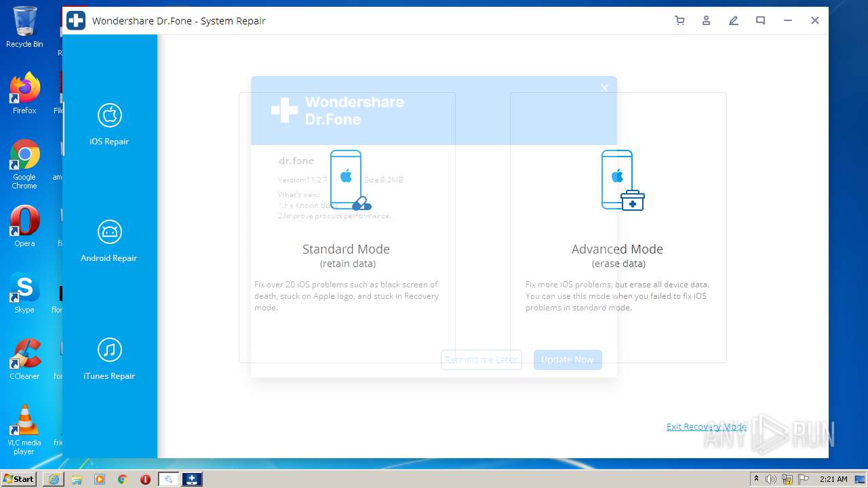Open Firefox desktop shortcut

(x=24, y=93)
